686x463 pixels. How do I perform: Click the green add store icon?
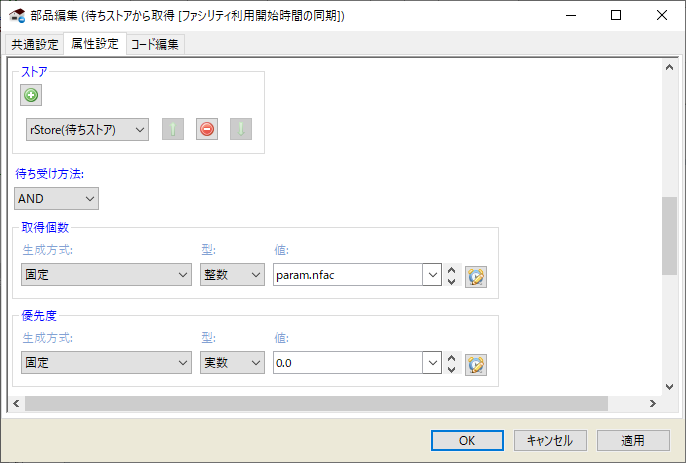coord(31,96)
